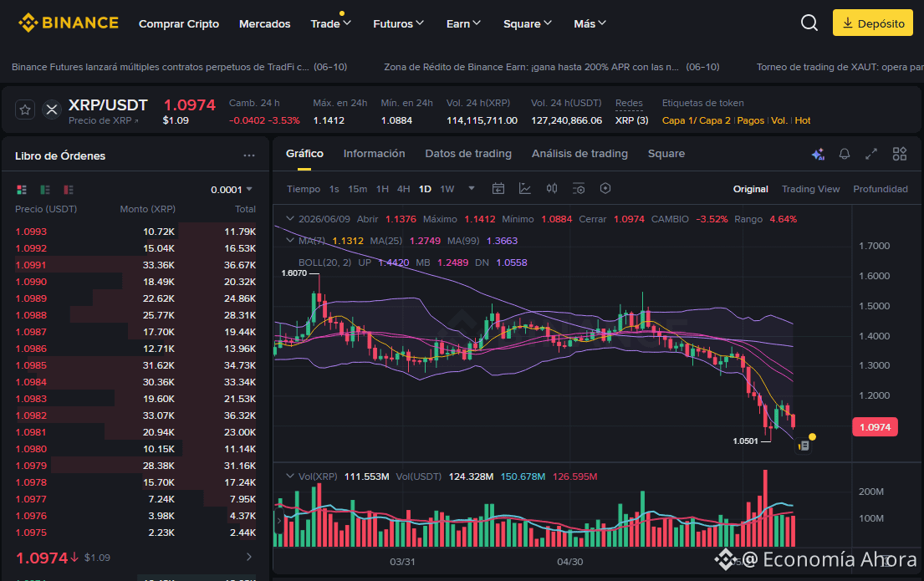The height and width of the screenshot is (581, 924).
Task: Open order book arrow next to 1.0974
Action: 248,557
